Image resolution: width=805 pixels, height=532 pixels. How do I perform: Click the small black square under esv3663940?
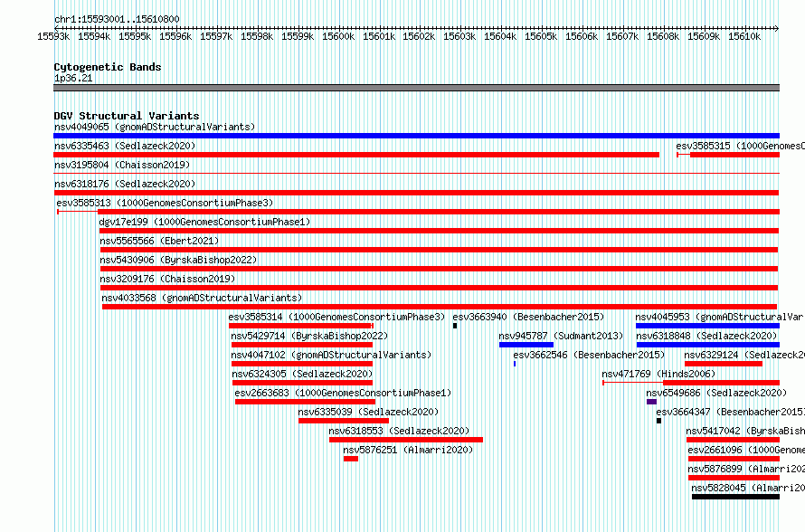tap(455, 326)
